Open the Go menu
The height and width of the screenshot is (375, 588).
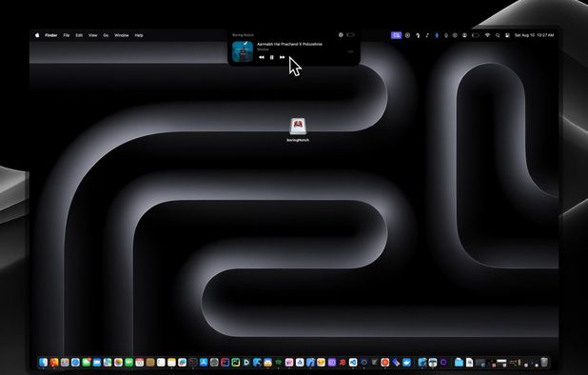point(106,35)
